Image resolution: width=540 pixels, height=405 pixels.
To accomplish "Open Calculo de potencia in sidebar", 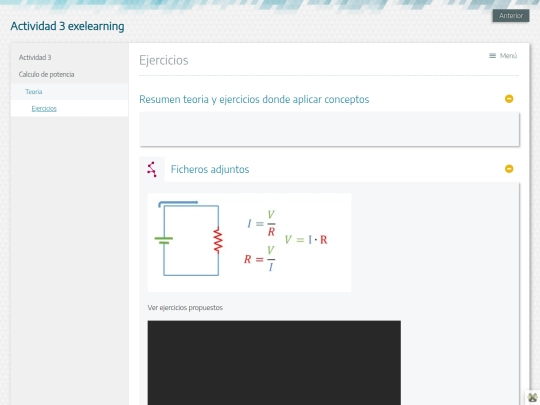I will point(46,74).
